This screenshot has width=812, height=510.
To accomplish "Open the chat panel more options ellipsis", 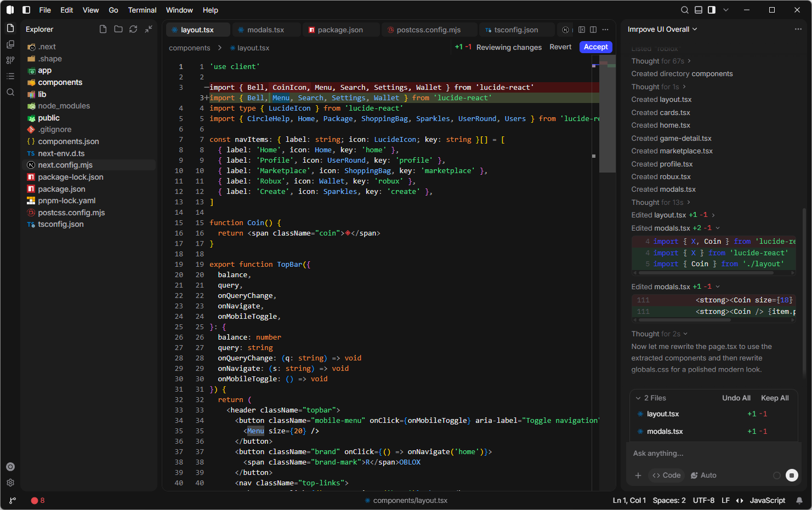I will coord(798,29).
